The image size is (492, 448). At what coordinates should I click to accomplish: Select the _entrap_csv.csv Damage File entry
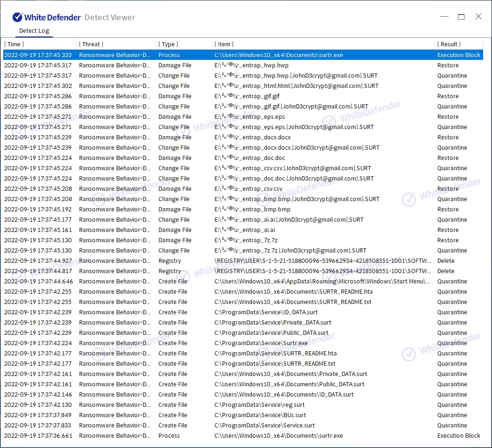(x=243, y=188)
